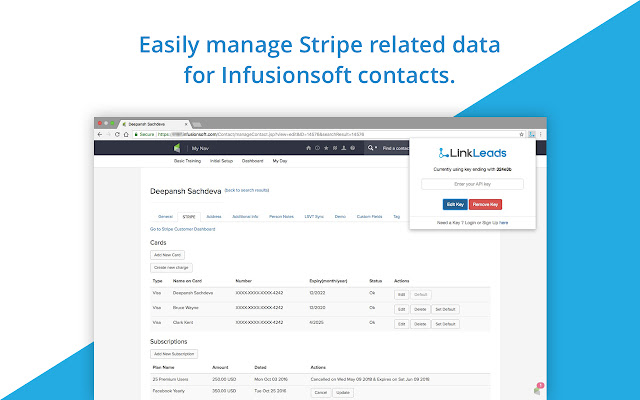
Task: Open the My Day nav item
Action: pos(280,161)
